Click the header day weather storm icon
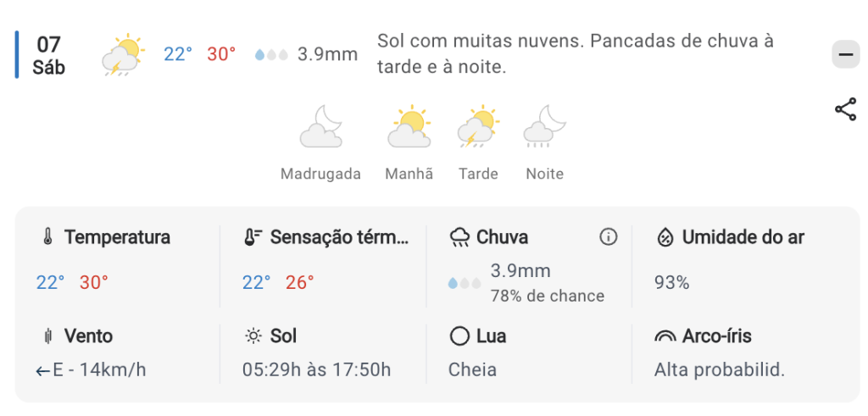Viewport: 868px width, 416px height. pos(123,55)
